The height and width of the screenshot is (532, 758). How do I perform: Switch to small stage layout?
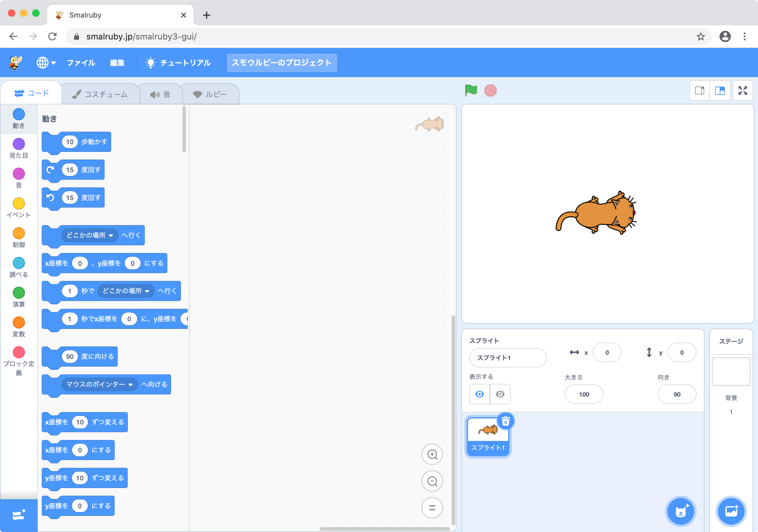click(x=700, y=90)
